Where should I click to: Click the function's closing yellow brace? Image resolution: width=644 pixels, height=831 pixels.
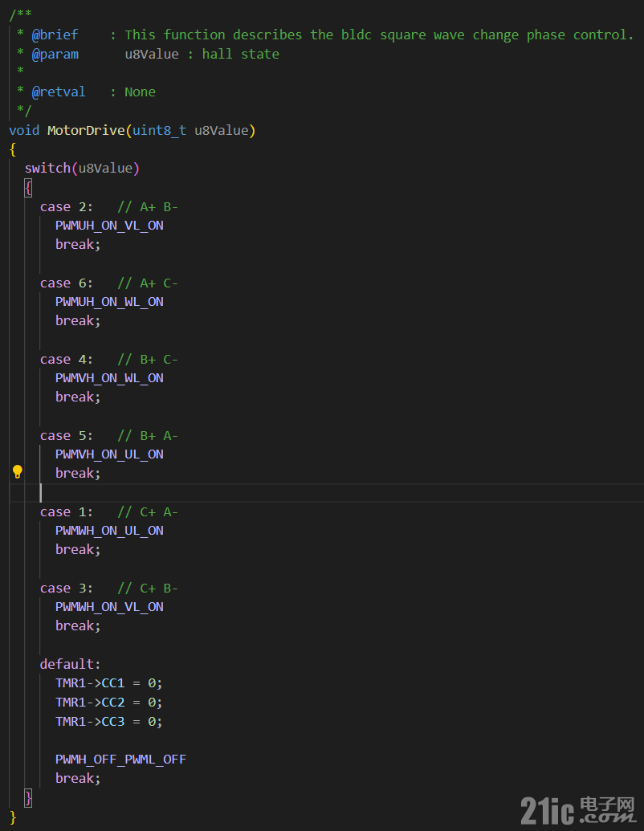point(13,817)
